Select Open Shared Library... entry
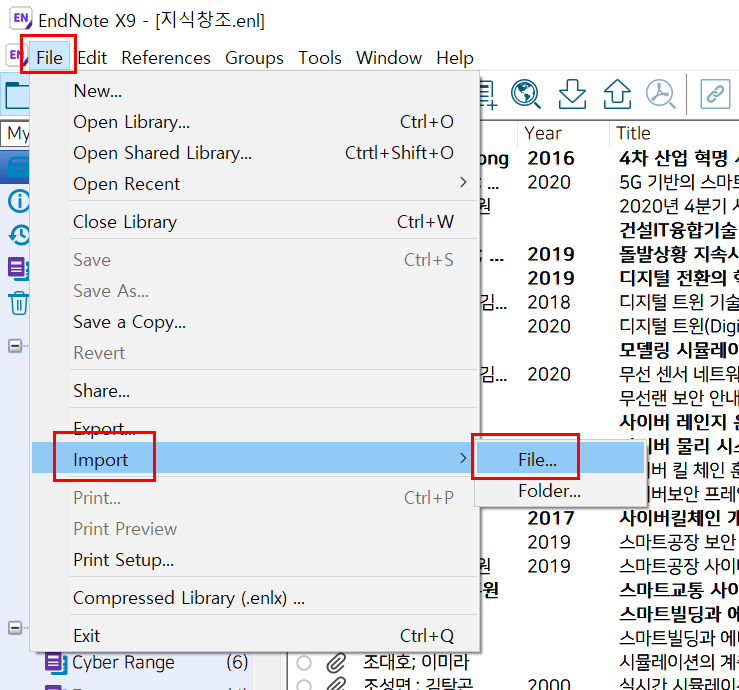Screen dimensions: 739x690 click(x=255, y=153)
